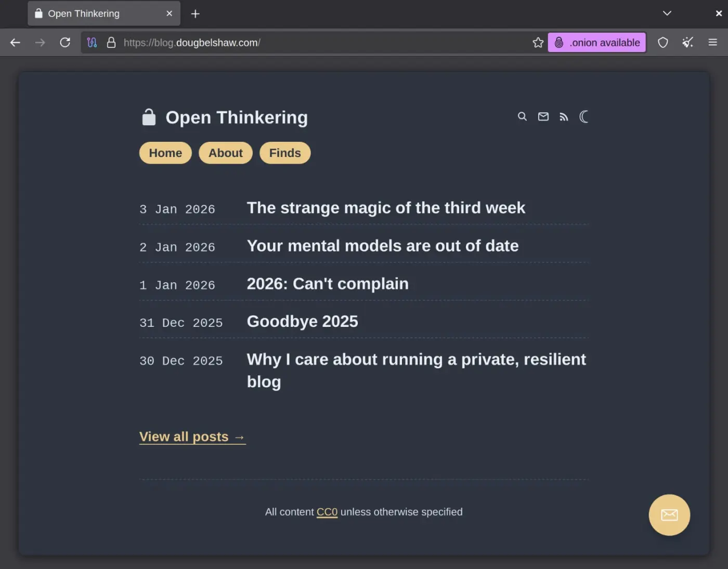
Task: Open the Tor circuit display icon
Action: (92, 43)
